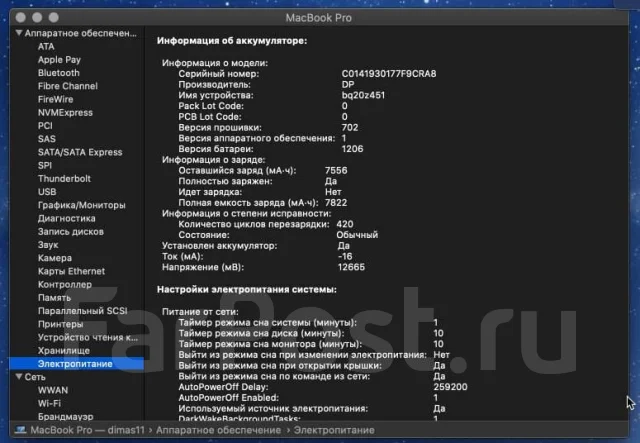Click firmware version value 702
Screen dimensions: 640x443
point(350,127)
